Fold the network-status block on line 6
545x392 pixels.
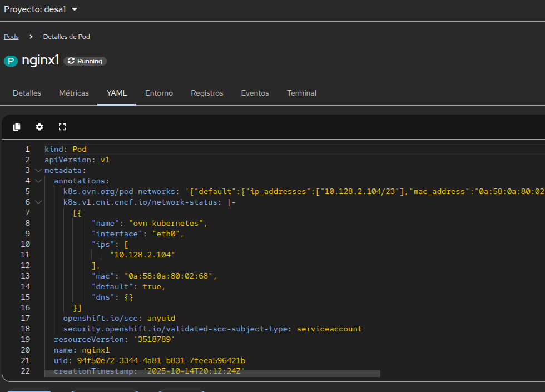click(38, 202)
